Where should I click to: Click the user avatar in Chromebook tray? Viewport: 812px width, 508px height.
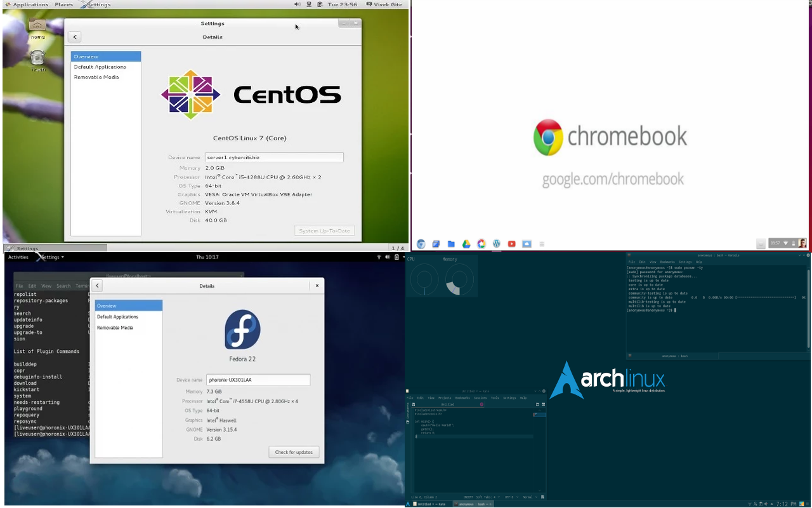(x=802, y=243)
